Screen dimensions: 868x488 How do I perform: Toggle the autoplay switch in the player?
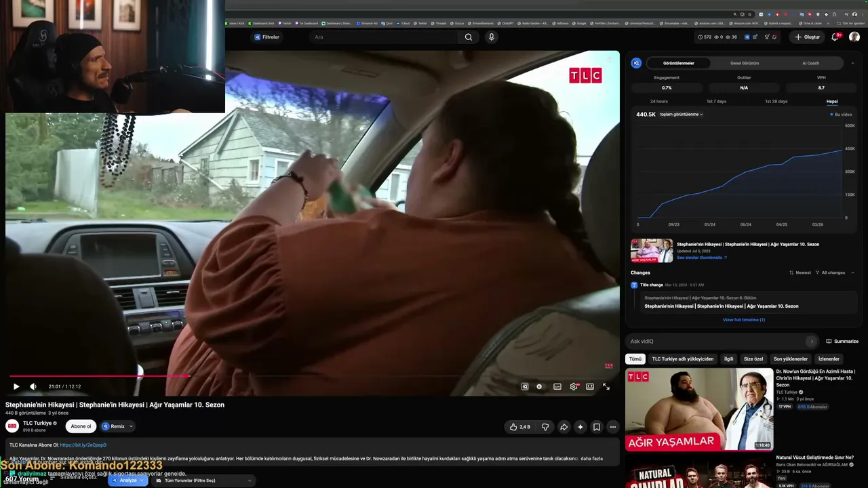[x=539, y=386]
